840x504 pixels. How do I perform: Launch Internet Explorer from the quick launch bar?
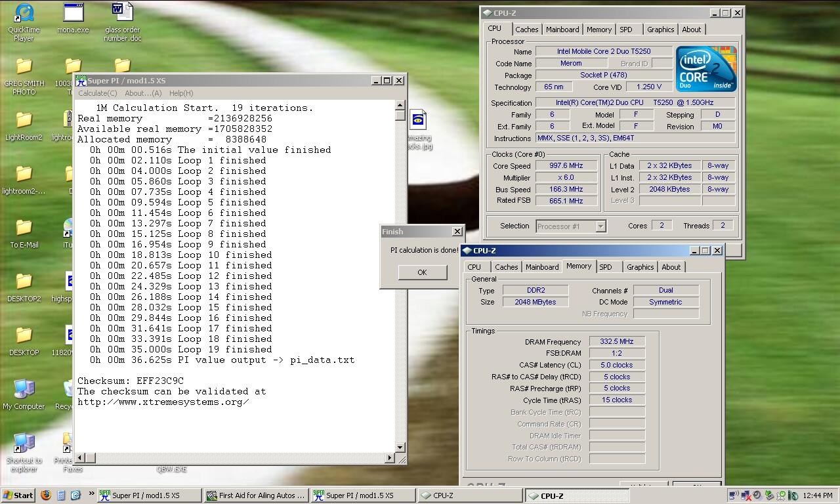point(75,495)
